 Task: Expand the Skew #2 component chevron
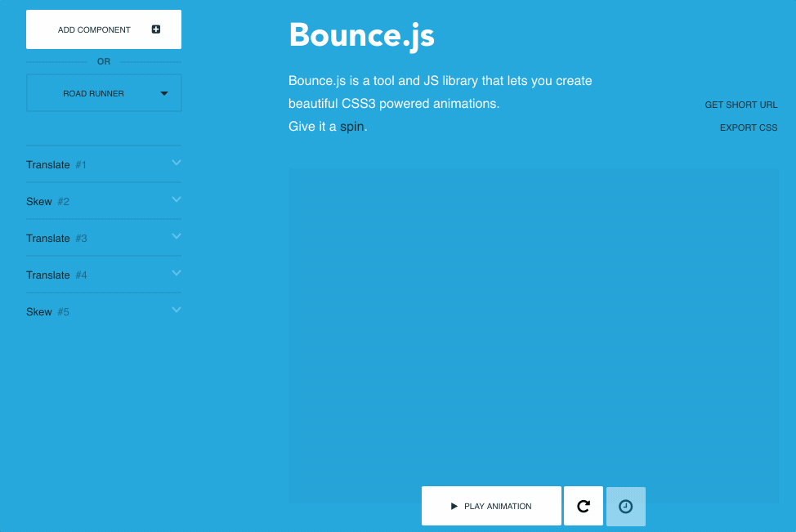(x=176, y=200)
